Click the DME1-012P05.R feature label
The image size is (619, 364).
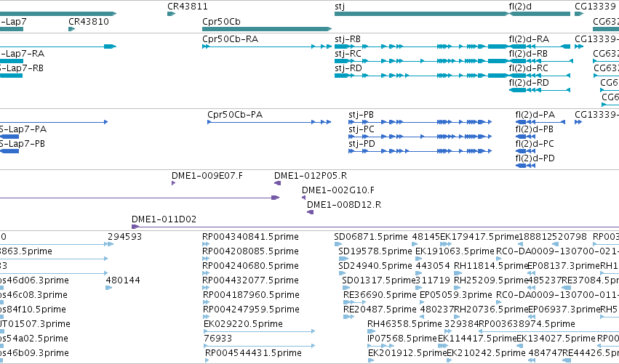point(311,176)
